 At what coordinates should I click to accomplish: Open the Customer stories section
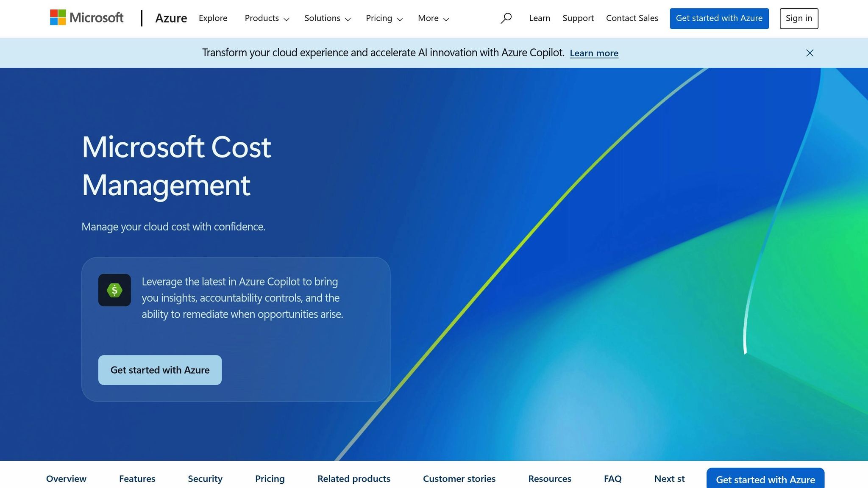(459, 479)
